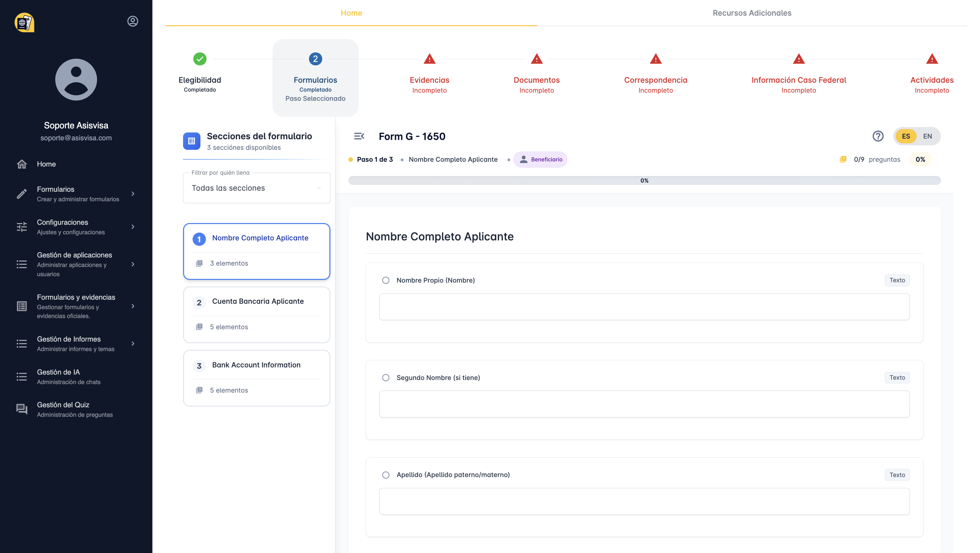The image size is (980, 553).
Task: Open Gestión del Quiz chat icon
Action: point(22,409)
